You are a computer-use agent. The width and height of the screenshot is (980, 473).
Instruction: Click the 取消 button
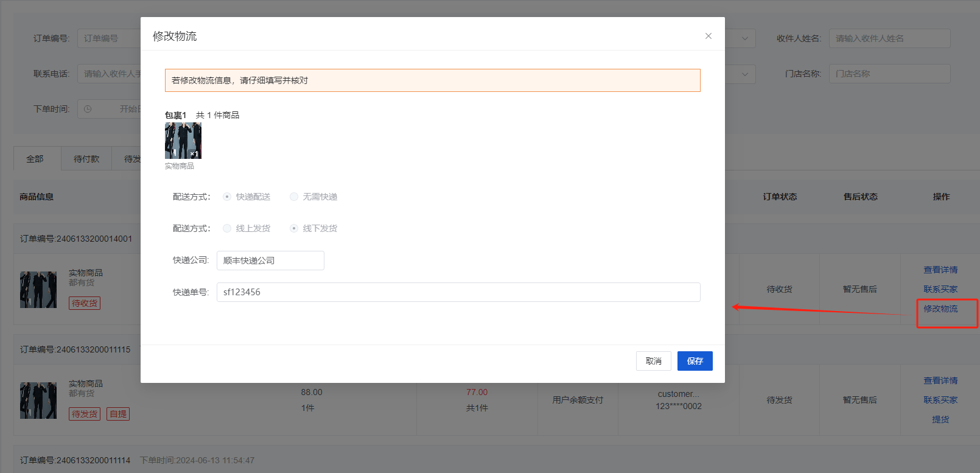click(654, 361)
